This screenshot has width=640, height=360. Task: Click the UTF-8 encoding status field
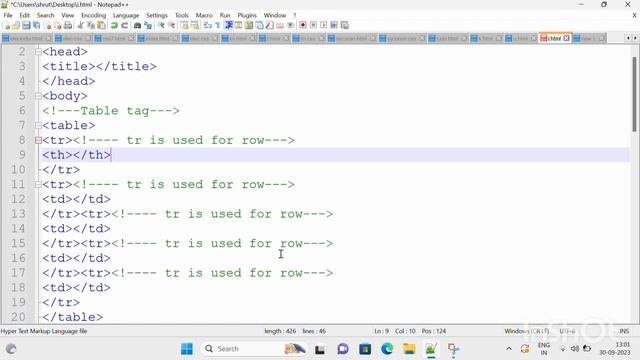tap(567, 331)
